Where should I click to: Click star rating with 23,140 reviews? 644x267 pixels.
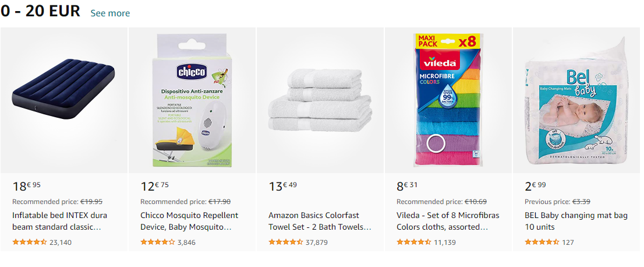click(x=30, y=243)
